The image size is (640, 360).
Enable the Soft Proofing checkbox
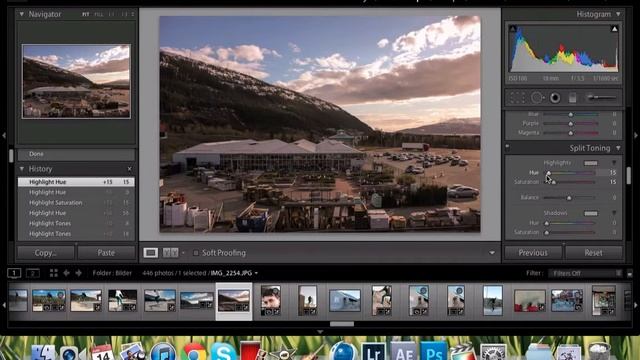click(x=196, y=253)
